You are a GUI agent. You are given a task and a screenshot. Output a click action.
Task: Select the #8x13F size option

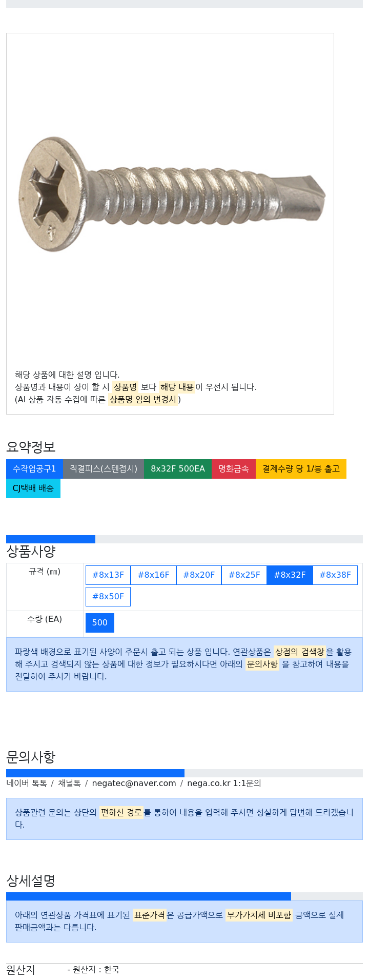coord(108,575)
